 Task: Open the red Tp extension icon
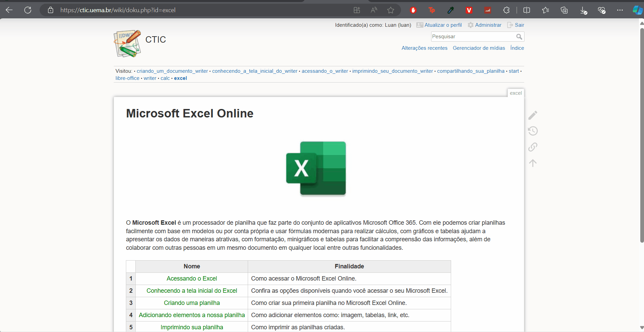coord(432,10)
